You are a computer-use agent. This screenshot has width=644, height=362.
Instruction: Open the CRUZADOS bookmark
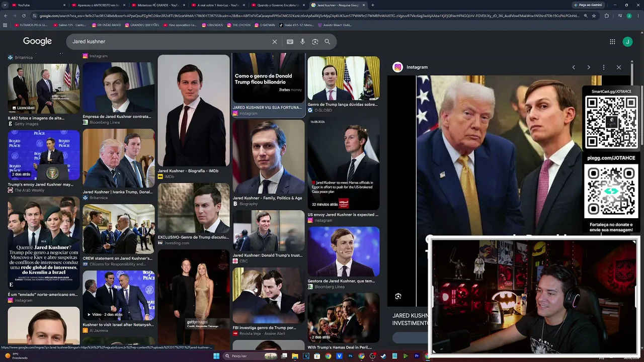point(212,25)
